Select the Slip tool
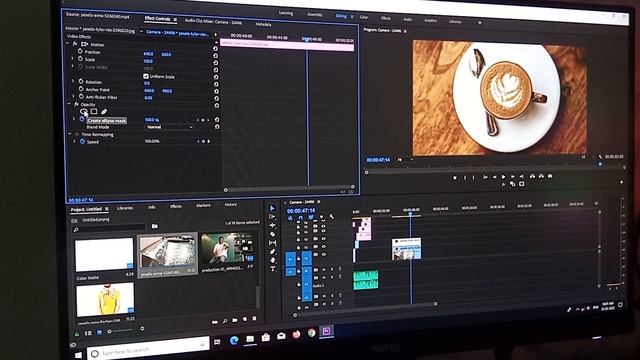Image resolution: width=640 pixels, height=360 pixels. pyautogui.click(x=272, y=243)
